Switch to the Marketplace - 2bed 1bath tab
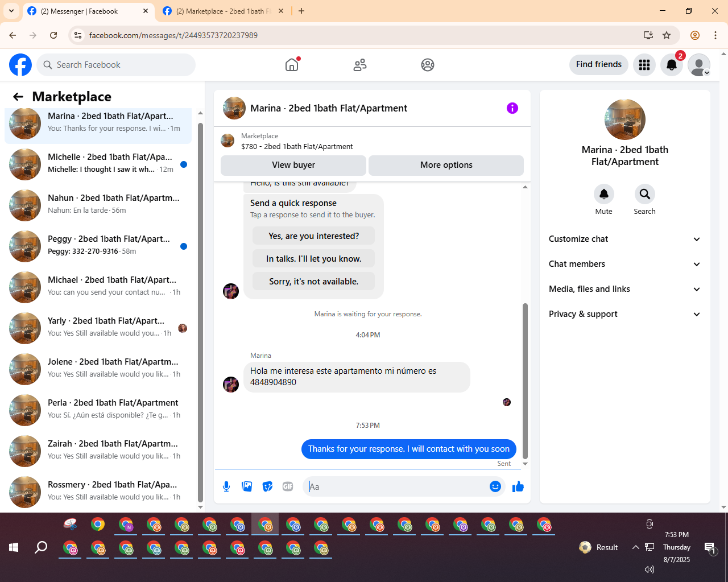Viewport: 728px width, 582px height. click(223, 11)
